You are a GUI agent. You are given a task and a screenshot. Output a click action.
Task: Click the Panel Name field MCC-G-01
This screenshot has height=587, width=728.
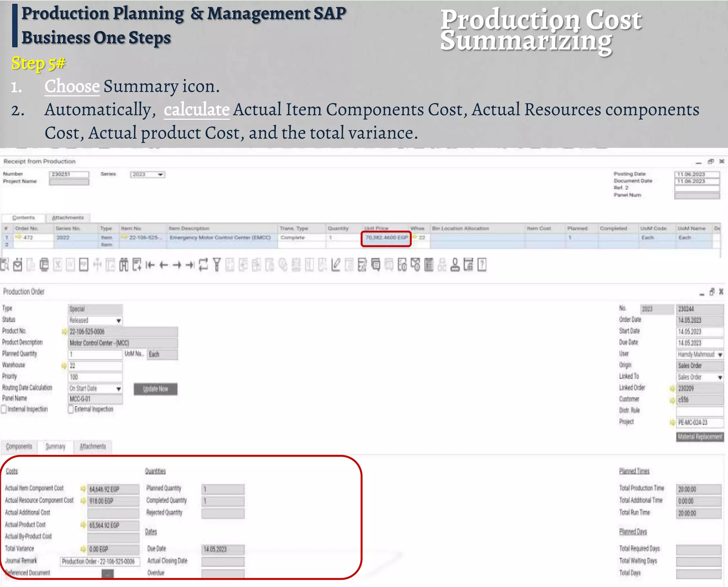(x=95, y=399)
